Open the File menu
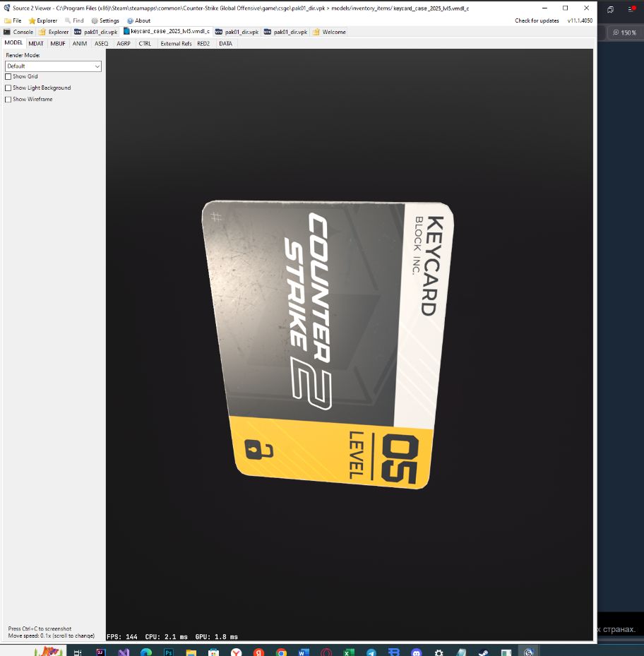644x656 pixels. click(x=13, y=20)
